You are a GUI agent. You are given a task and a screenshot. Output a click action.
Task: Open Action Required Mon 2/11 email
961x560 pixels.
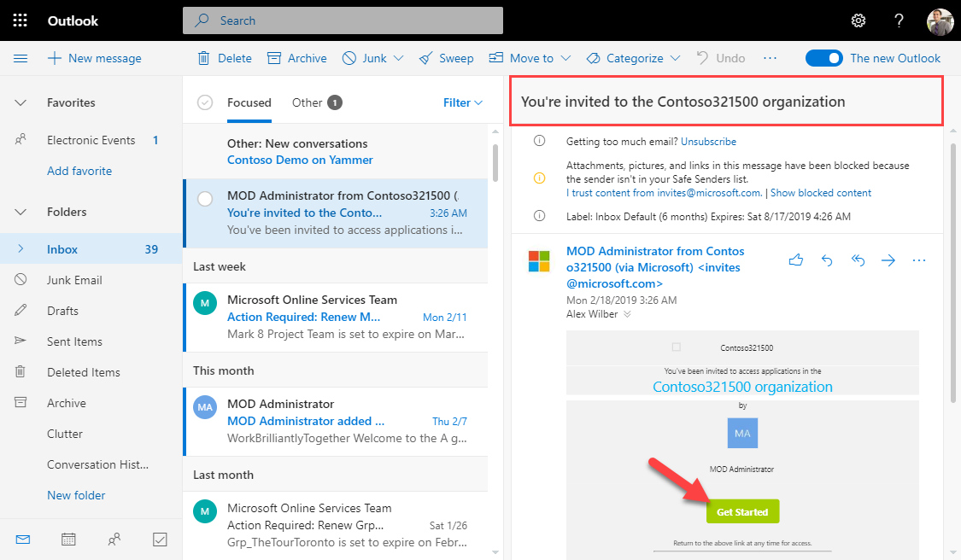click(336, 317)
